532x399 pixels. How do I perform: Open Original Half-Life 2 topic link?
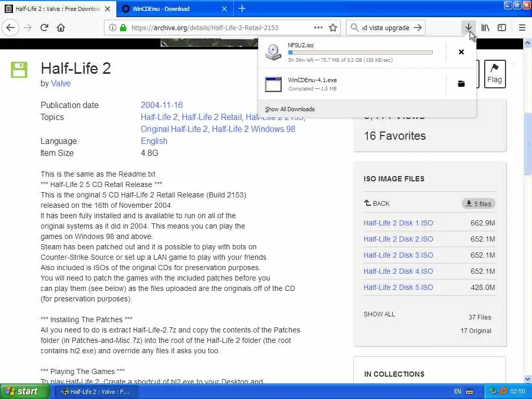coord(174,129)
